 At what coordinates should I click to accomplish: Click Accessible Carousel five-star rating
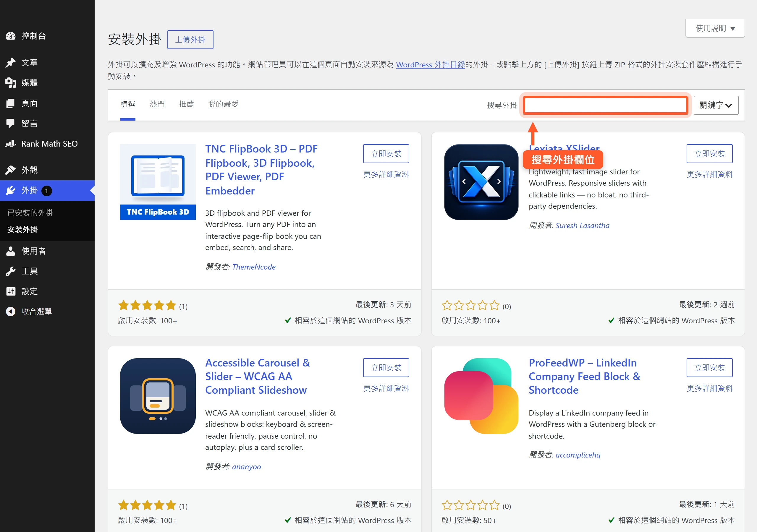147,505
